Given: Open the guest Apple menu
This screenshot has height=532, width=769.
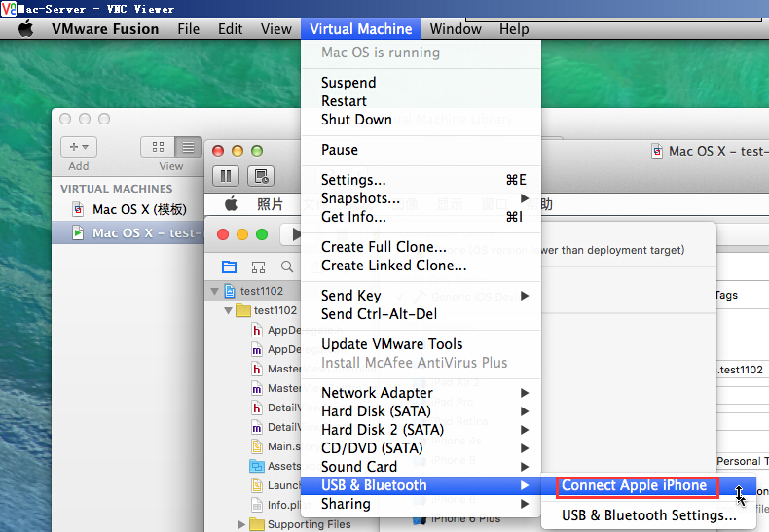Looking at the screenshot, I should 231,204.
